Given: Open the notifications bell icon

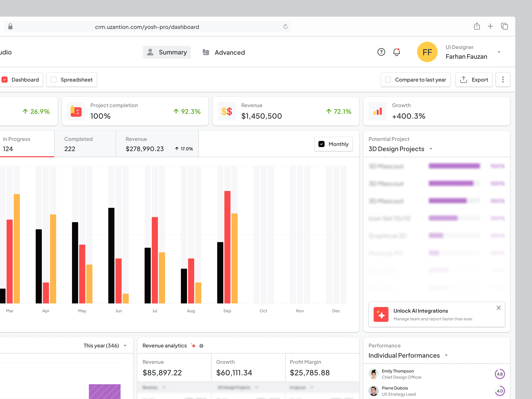Looking at the screenshot, I should pyautogui.click(x=396, y=52).
